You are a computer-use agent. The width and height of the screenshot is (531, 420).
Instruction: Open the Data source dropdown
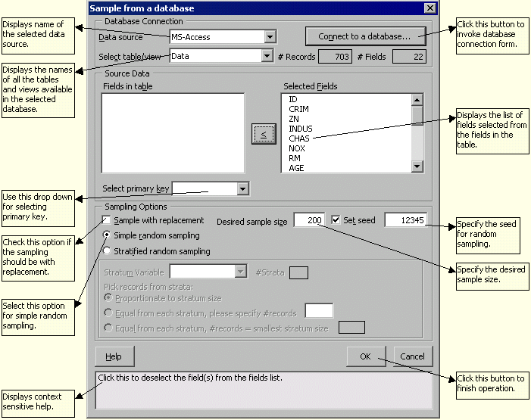point(270,36)
